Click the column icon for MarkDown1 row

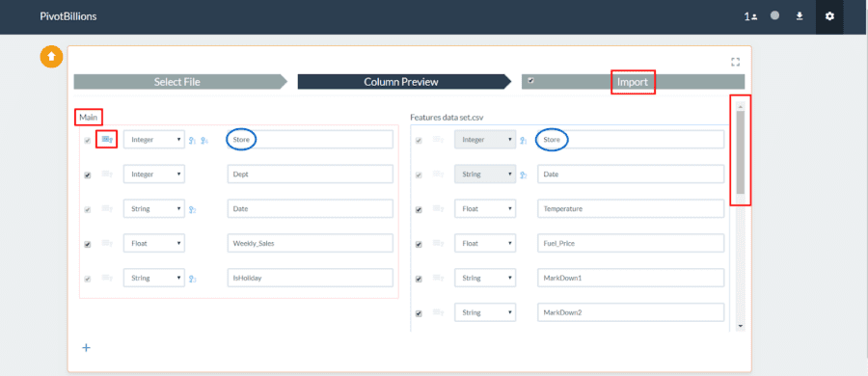pyautogui.click(x=439, y=279)
